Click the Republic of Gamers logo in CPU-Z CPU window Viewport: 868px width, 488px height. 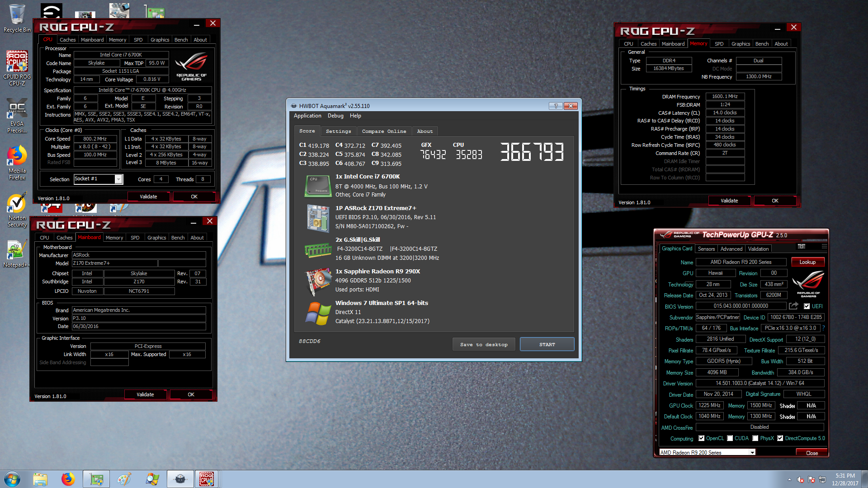coord(191,67)
